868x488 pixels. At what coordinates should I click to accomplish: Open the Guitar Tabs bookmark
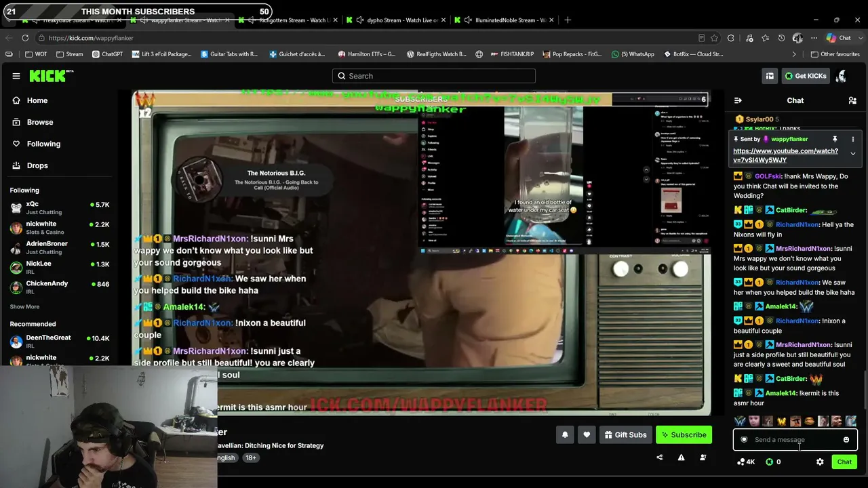point(229,54)
